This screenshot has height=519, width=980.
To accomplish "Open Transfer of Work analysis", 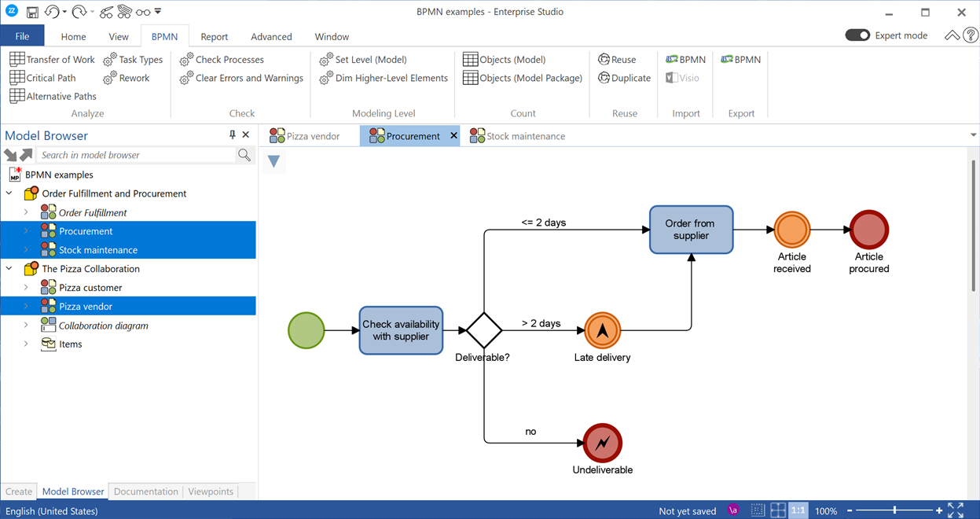I will click(52, 59).
